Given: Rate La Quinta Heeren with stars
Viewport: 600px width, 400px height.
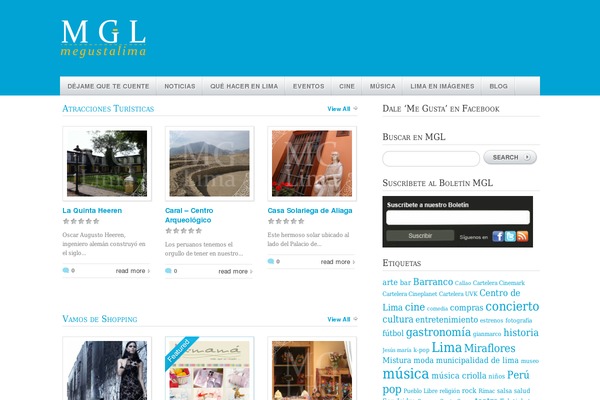Looking at the screenshot, I should (81, 221).
